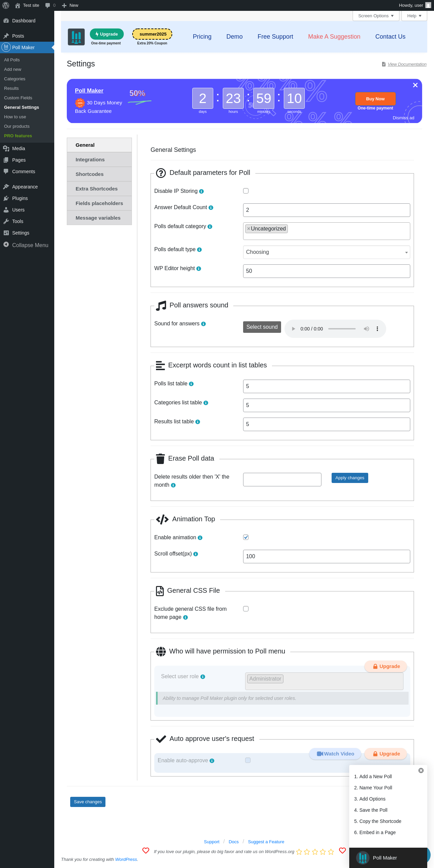Viewport: 434px width, 868px height.
Task: Close the 50% discount banner
Action: (x=415, y=85)
